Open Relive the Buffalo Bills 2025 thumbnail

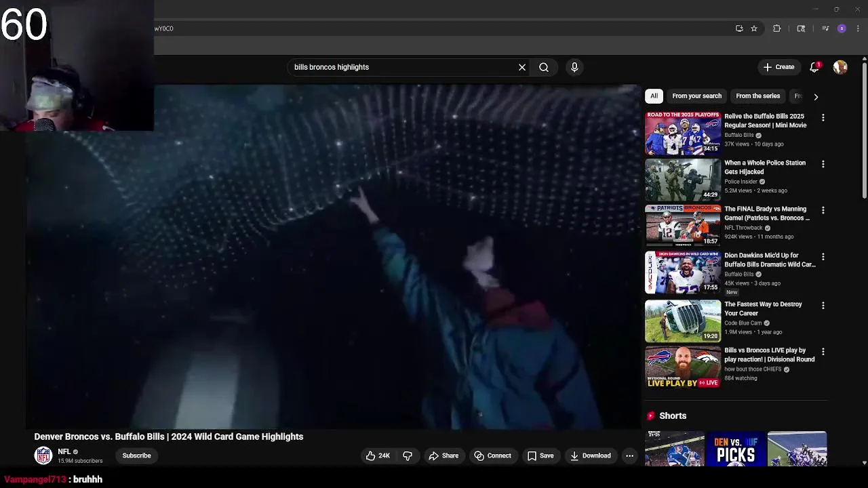(683, 134)
